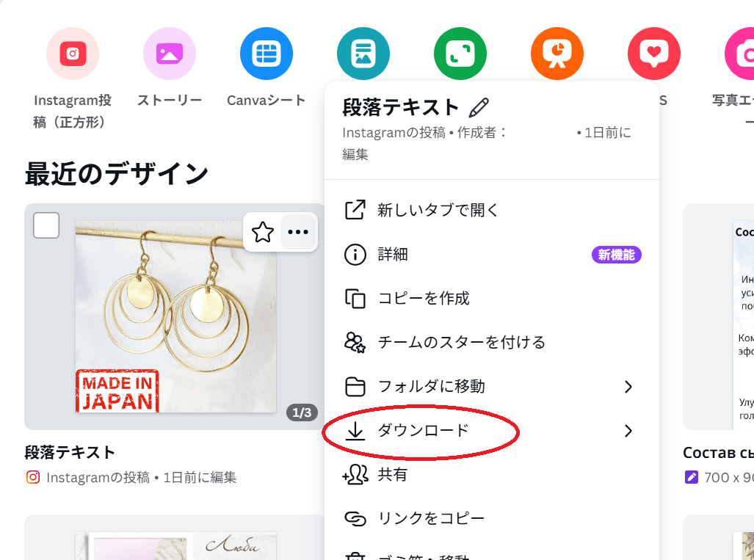Tick the checkbox on the earrings design

(46, 225)
